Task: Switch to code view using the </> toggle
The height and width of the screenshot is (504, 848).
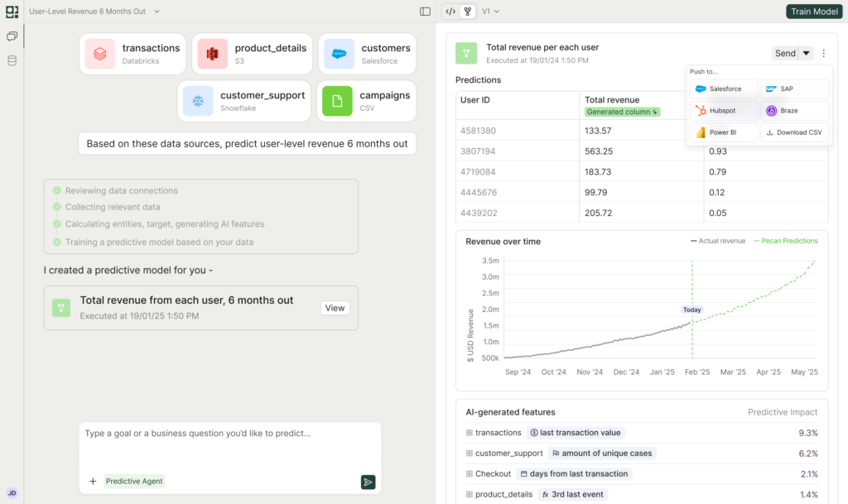Action: click(x=450, y=11)
